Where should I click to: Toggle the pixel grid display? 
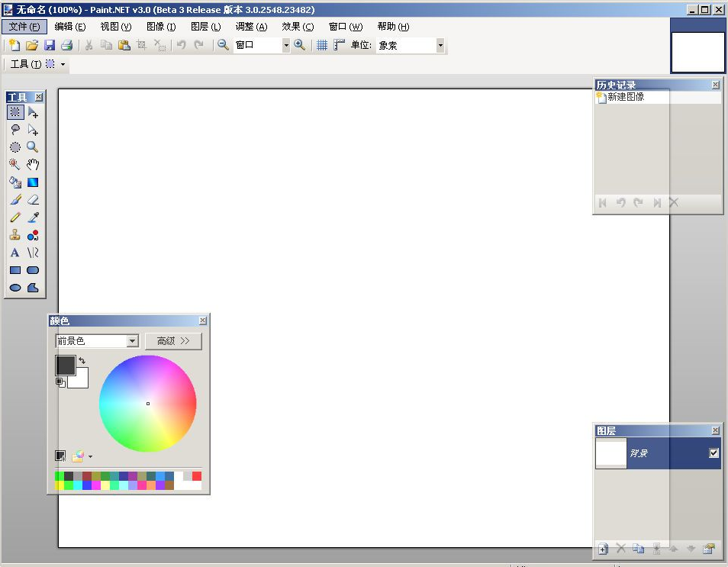tap(322, 45)
